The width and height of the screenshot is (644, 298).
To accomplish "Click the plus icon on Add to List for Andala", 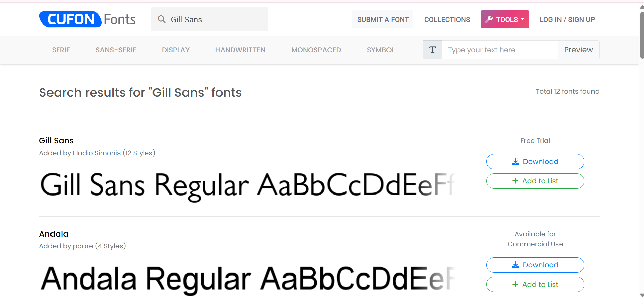I will (x=514, y=284).
